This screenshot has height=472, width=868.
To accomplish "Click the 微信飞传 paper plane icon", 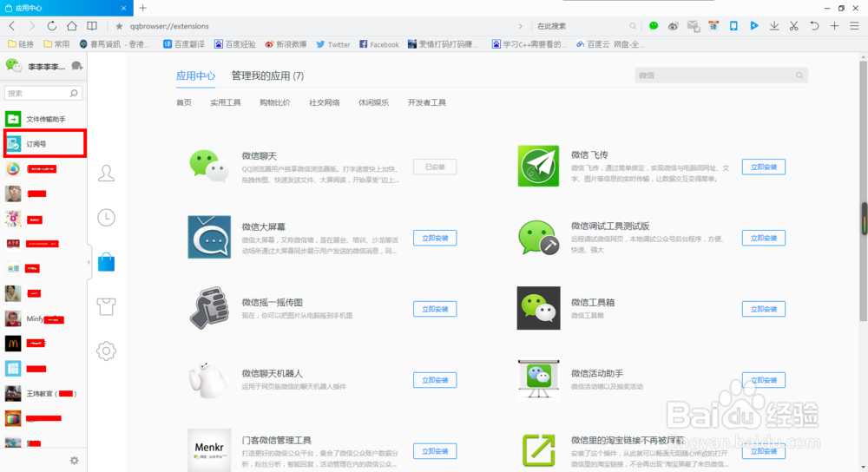I will (538, 166).
